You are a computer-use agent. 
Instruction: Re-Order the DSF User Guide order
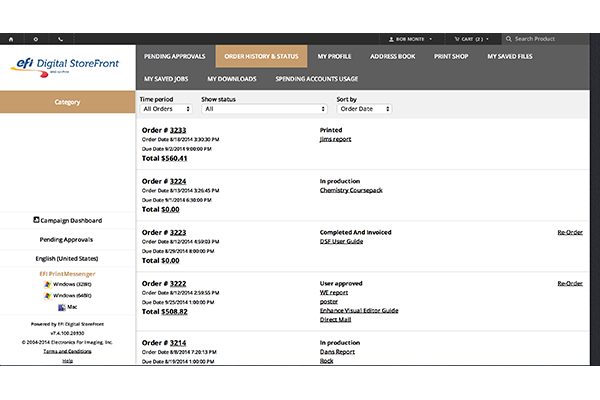569,232
